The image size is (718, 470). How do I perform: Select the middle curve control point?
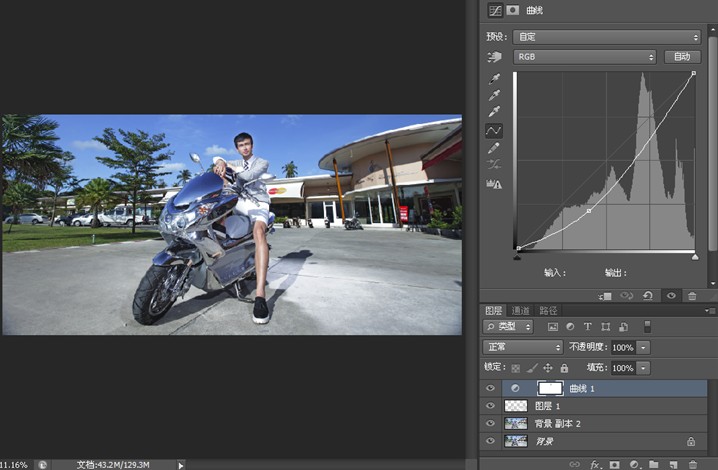[x=589, y=211]
